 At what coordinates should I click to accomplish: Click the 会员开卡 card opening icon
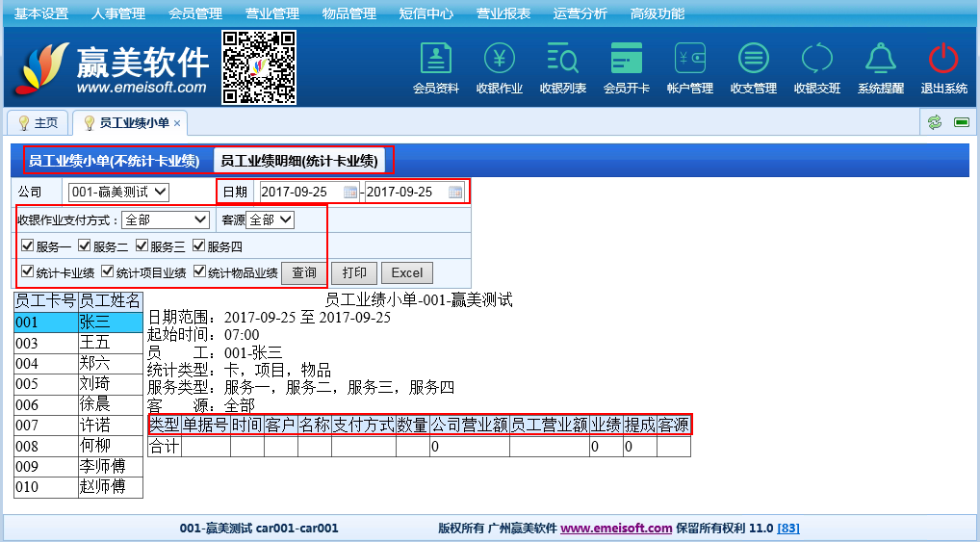626,60
